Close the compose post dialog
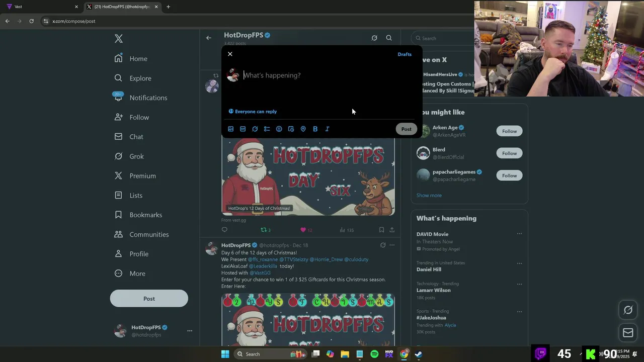Image resolution: width=644 pixels, height=362 pixels. click(x=230, y=54)
